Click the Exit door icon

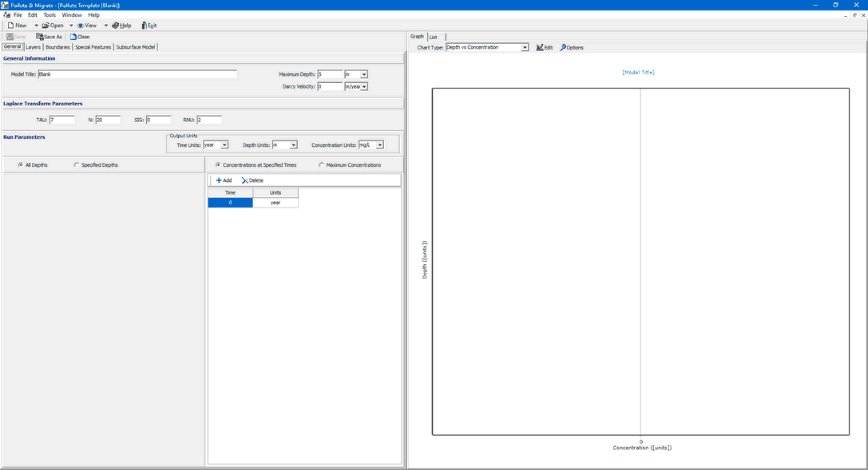pyautogui.click(x=144, y=26)
